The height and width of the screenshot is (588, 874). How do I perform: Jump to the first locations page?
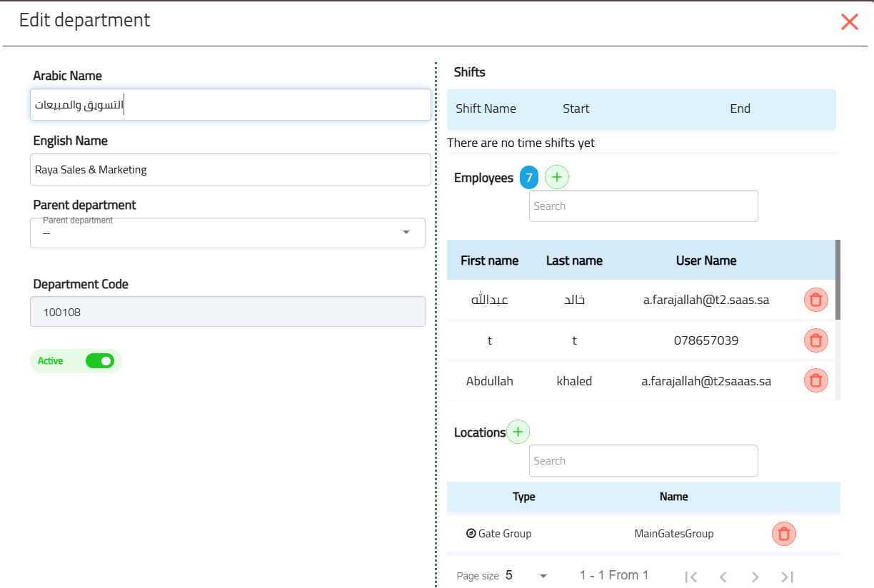[690, 577]
